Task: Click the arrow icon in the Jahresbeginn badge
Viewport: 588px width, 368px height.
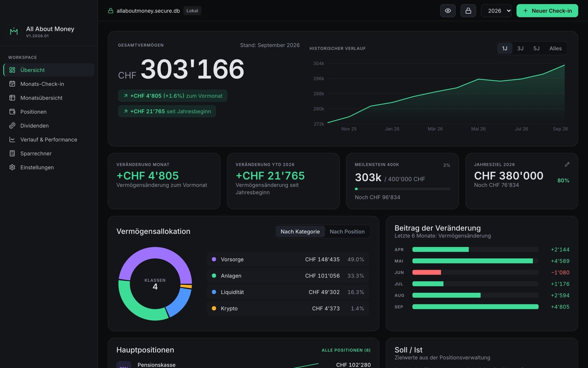Action: click(126, 111)
